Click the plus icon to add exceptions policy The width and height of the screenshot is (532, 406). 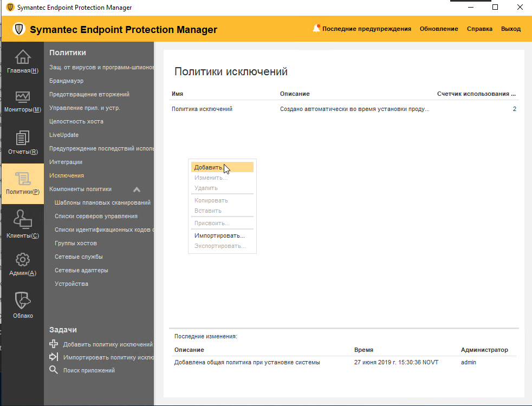(x=54, y=344)
